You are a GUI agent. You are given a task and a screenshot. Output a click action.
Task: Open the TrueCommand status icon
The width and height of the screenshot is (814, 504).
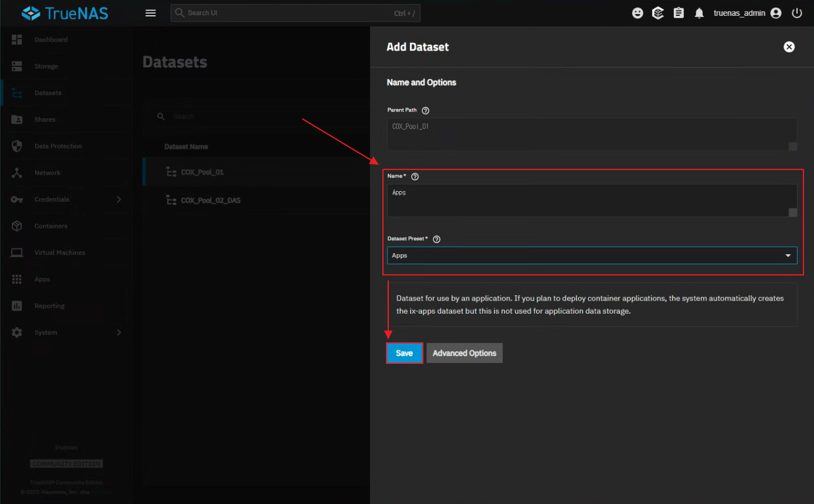[658, 13]
